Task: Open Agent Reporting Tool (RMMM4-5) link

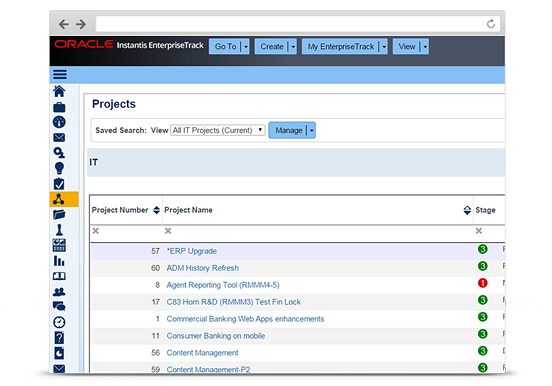Action: 223,285
